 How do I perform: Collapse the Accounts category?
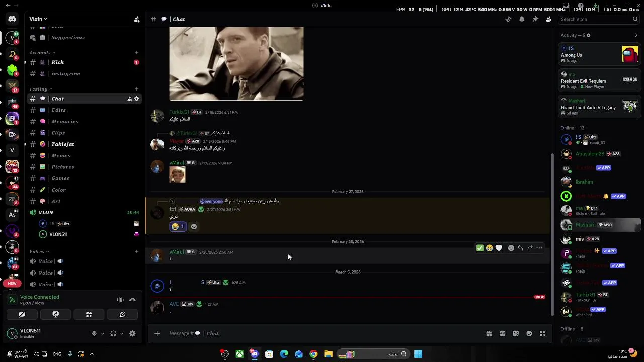coord(42,52)
